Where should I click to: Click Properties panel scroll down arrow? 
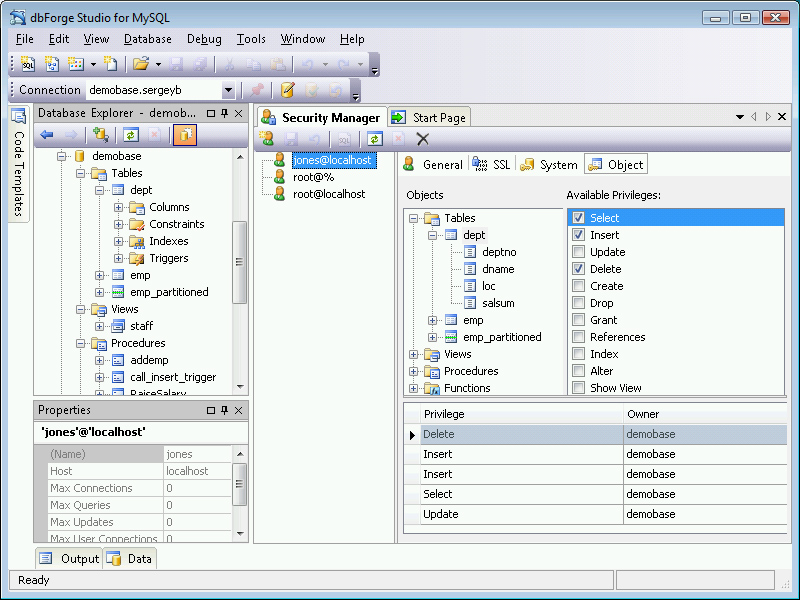(240, 534)
